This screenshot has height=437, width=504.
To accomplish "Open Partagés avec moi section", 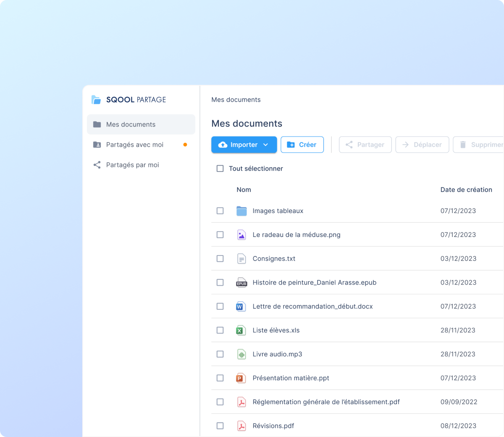I will click(x=135, y=145).
